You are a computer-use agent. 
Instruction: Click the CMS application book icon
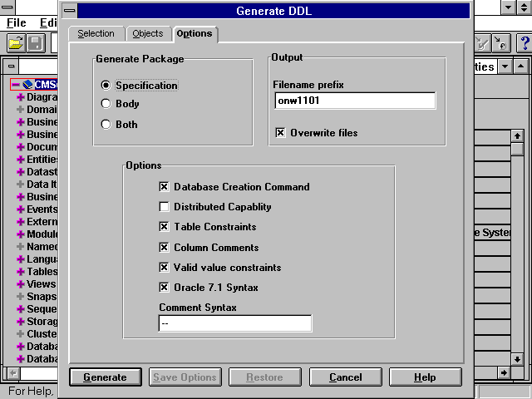tap(27, 85)
